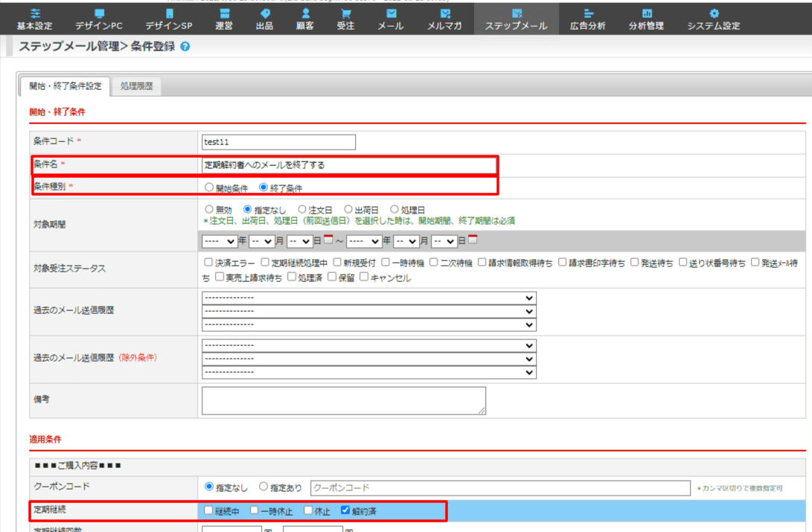Check the 定期継続処理中 checkbox
This screenshot has height=532, width=812.
coord(265,263)
